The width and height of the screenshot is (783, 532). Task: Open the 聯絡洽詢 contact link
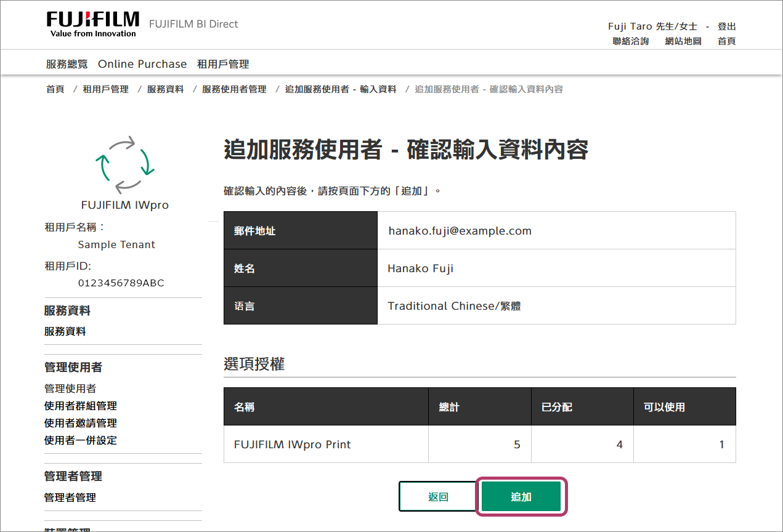(x=631, y=41)
